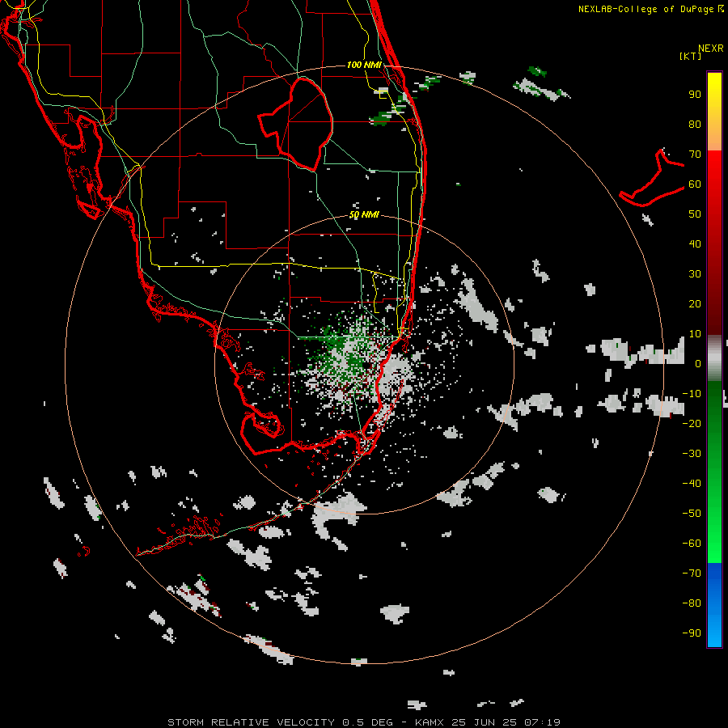
Task: Select the 20 value on the velocity scale
Action: coord(695,303)
